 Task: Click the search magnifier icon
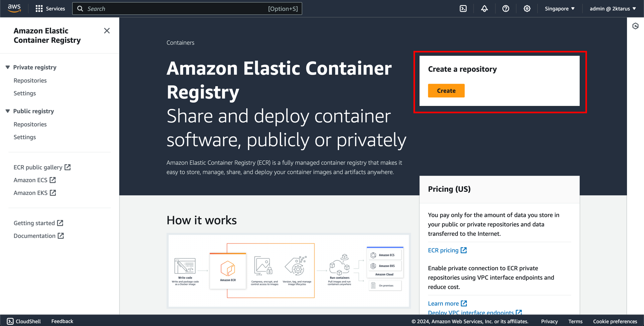[x=80, y=9]
